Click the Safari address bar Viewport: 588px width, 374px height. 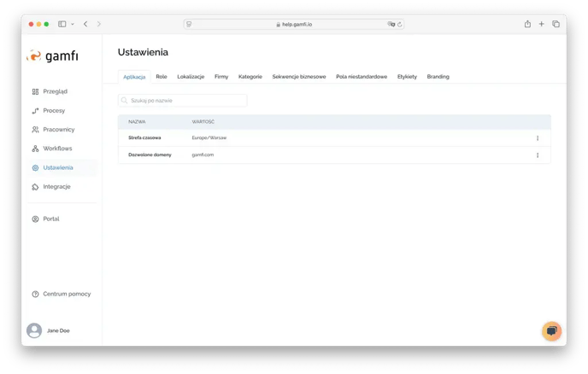click(x=293, y=24)
